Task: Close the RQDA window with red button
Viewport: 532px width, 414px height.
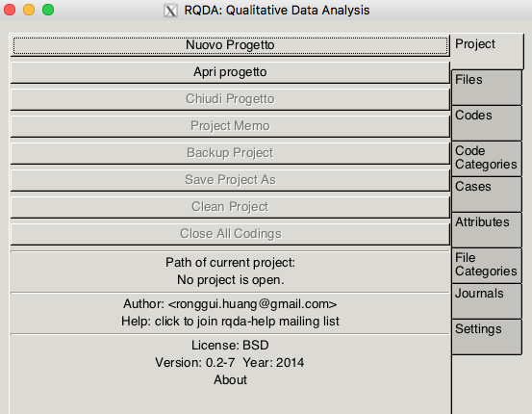Action: pyautogui.click(x=10, y=10)
